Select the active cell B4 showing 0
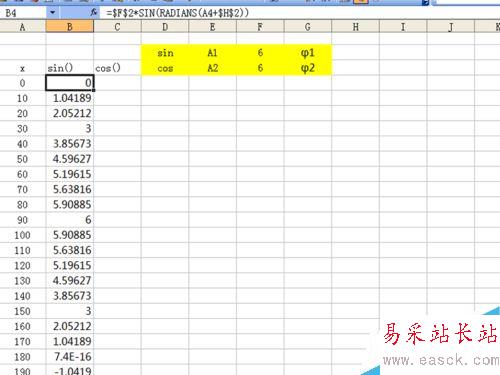This screenshot has height=375, width=500. [70, 83]
